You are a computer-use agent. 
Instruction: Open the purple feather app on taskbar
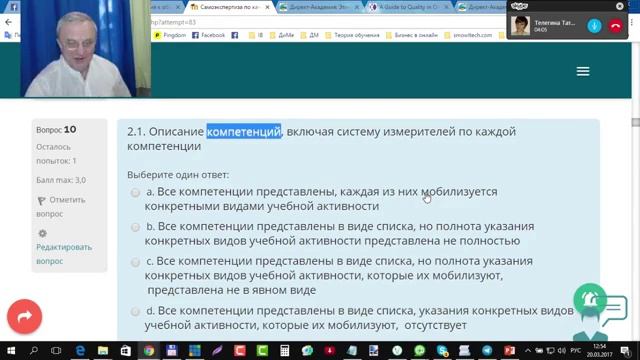pos(217,351)
